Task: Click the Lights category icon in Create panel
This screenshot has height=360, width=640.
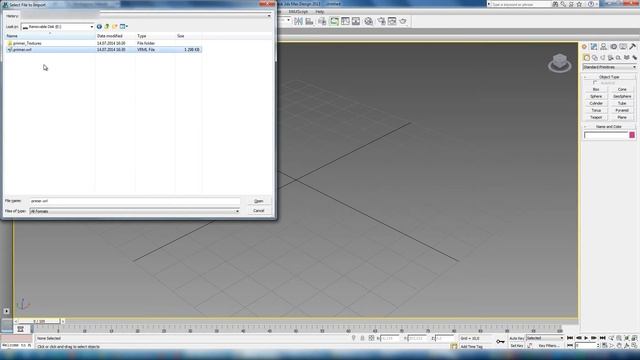Action: click(603, 58)
